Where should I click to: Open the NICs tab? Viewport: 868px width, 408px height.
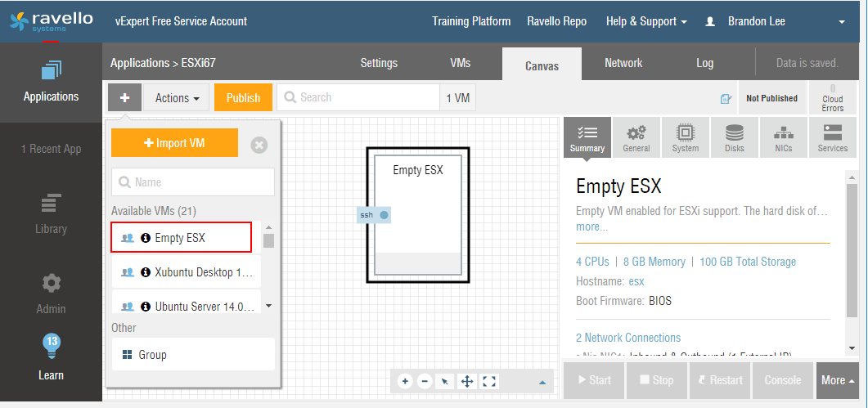click(x=783, y=137)
